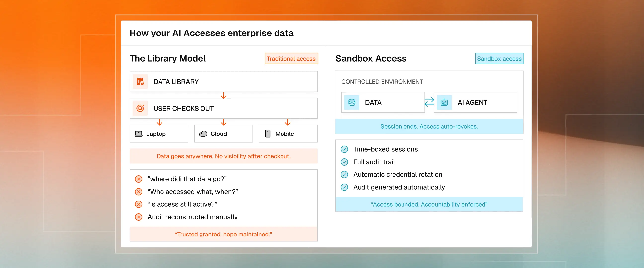The height and width of the screenshot is (268, 644).
Task: Select the Traditional access tag
Action: [x=291, y=59]
